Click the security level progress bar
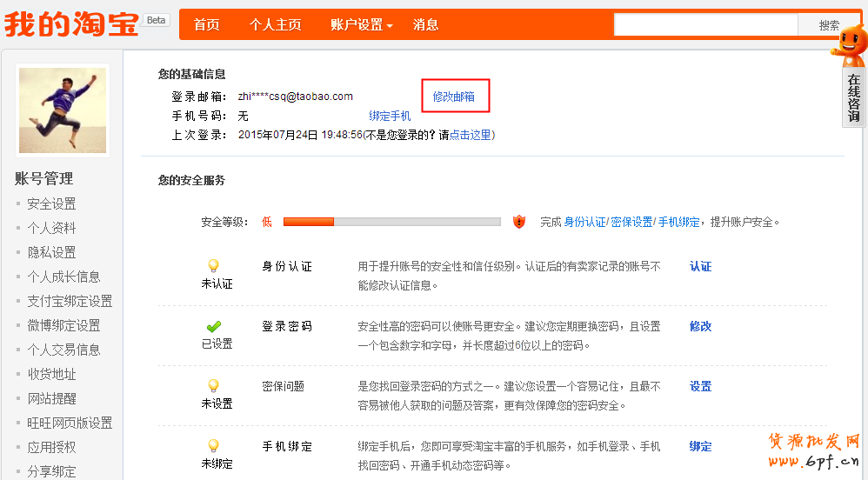Viewport: 868px width, 480px height. (x=391, y=222)
